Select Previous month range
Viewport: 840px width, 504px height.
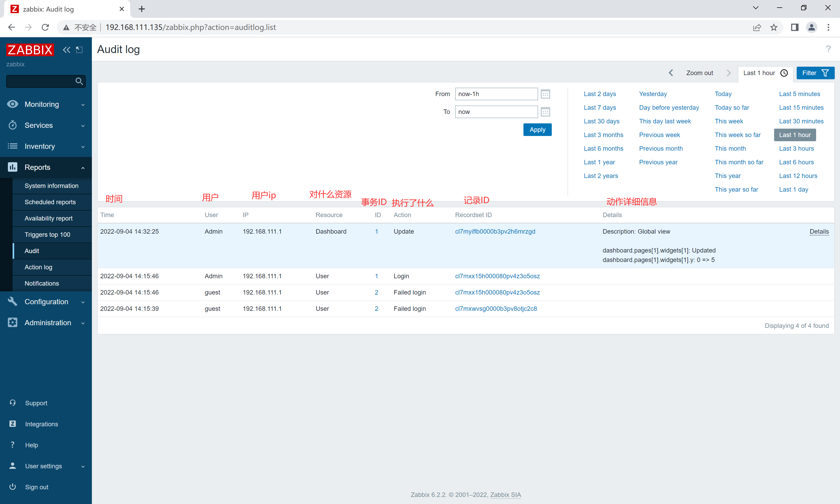click(x=661, y=148)
